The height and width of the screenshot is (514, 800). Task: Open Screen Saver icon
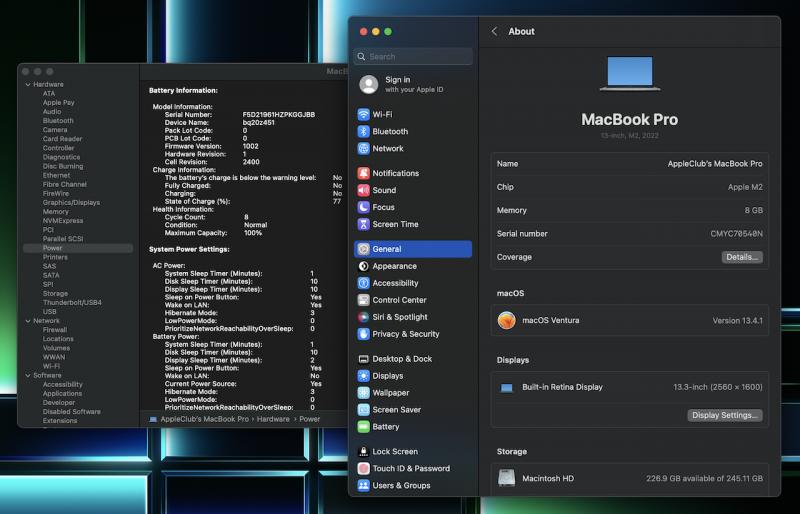[363, 409]
